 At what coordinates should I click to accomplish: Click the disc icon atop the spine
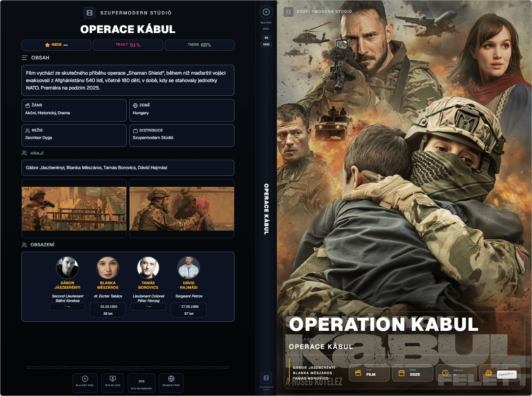(266, 12)
